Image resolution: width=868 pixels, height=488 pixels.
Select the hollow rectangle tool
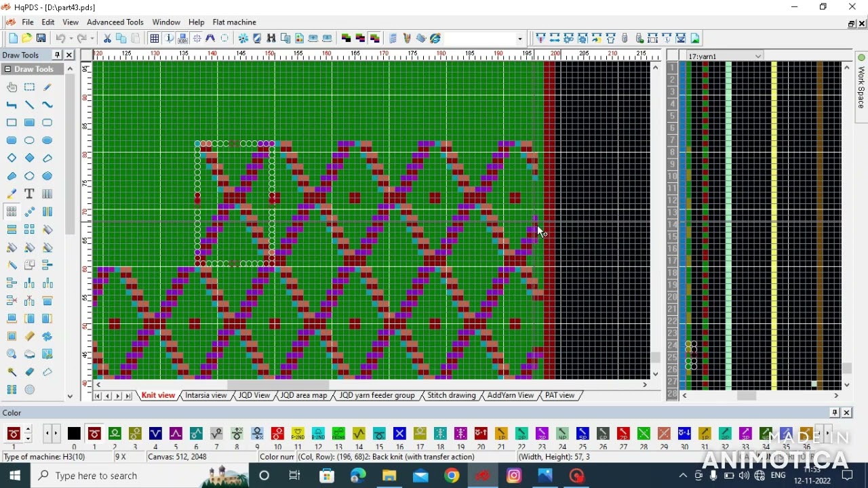tap(12, 123)
